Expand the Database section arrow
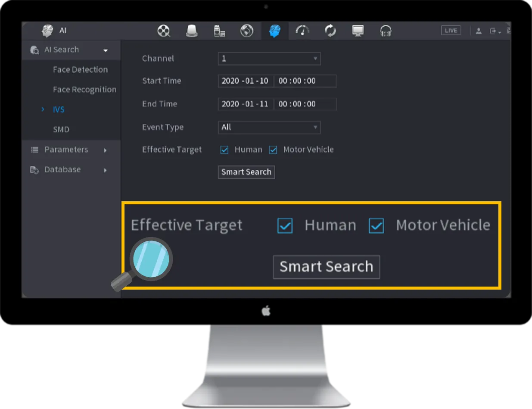The image size is (532, 409). tap(105, 170)
